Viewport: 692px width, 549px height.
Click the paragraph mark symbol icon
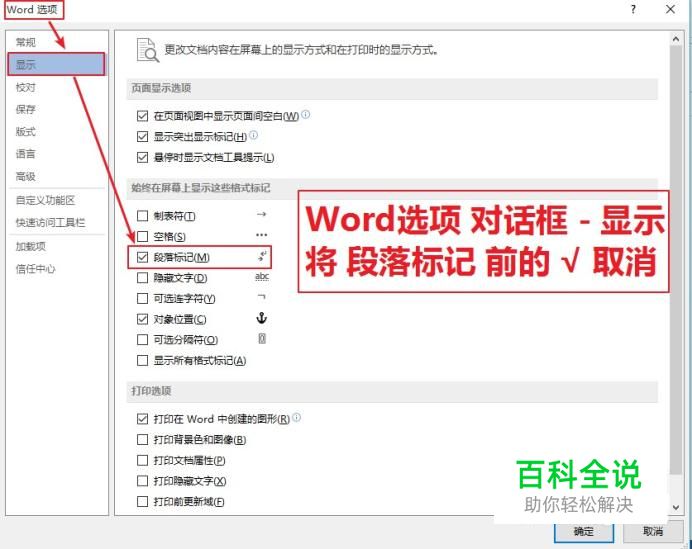point(262,256)
